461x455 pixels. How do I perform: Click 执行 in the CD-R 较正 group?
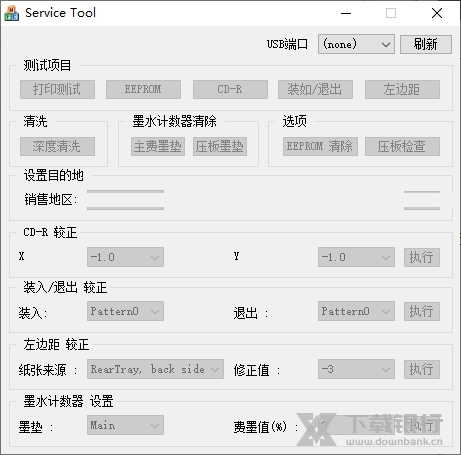(x=422, y=257)
